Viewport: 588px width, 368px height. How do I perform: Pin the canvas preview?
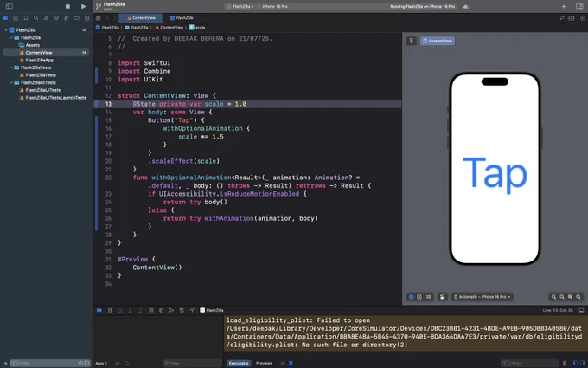click(x=411, y=41)
